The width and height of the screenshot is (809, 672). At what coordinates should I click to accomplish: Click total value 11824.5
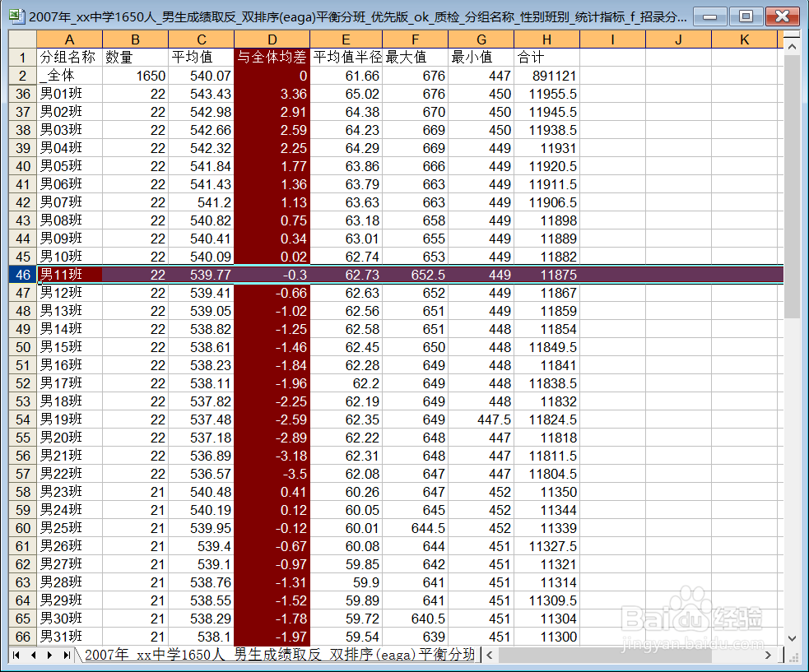(x=547, y=419)
